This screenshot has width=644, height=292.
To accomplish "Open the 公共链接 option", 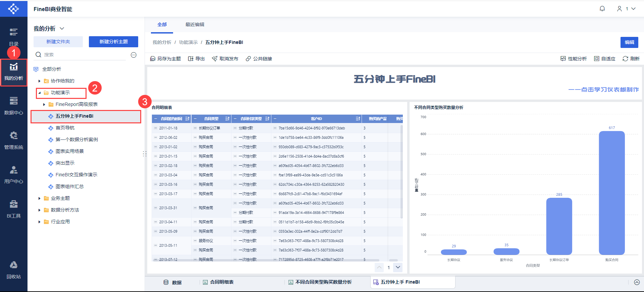I will coord(259,59).
